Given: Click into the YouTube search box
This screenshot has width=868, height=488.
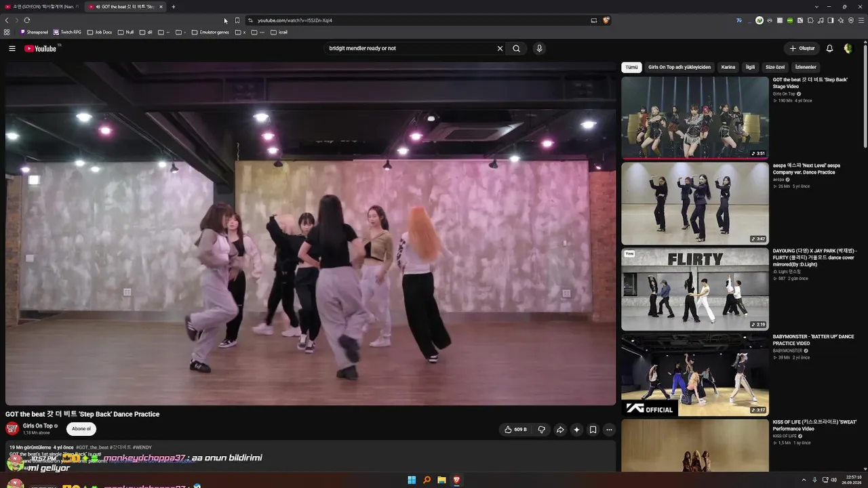Looking at the screenshot, I should tap(409, 48).
